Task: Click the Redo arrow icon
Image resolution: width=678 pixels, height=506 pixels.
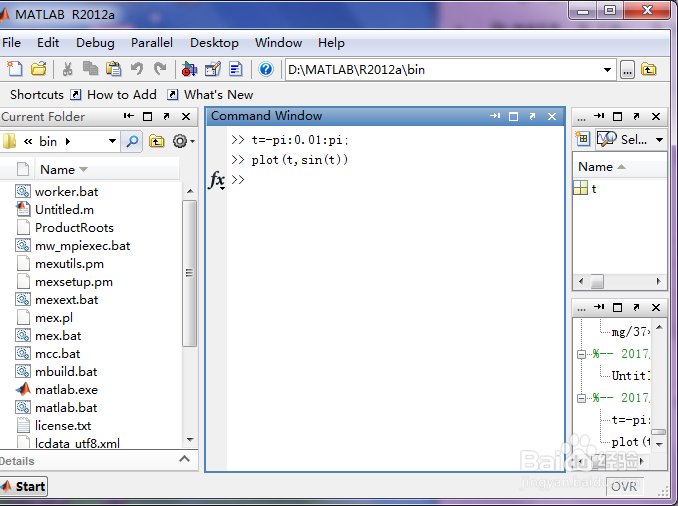Action: [160, 69]
